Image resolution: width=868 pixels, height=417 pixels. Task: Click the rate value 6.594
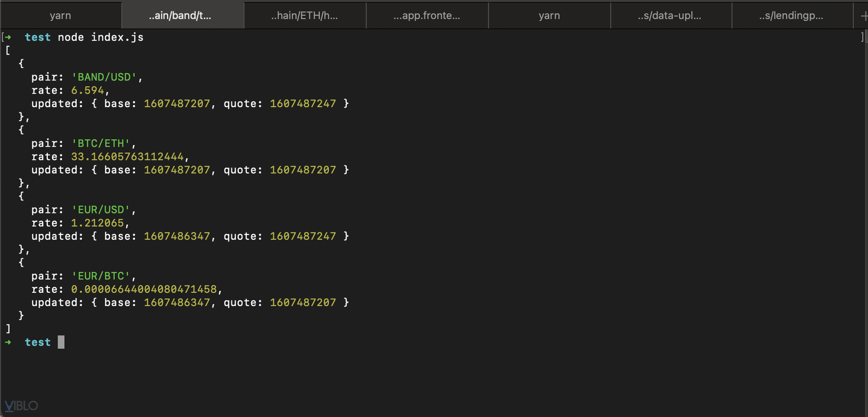[87, 90]
